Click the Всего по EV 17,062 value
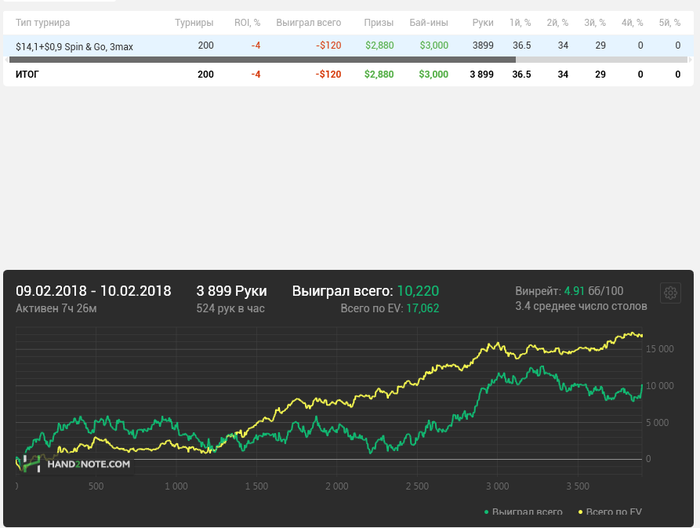This screenshot has height=528, width=700. tap(390, 308)
